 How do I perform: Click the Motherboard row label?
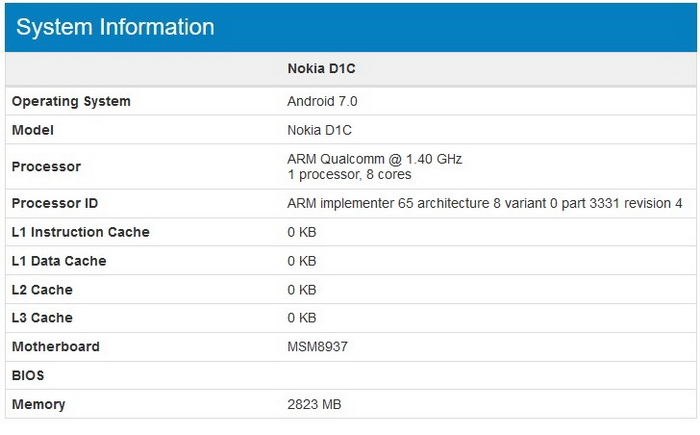click(56, 347)
